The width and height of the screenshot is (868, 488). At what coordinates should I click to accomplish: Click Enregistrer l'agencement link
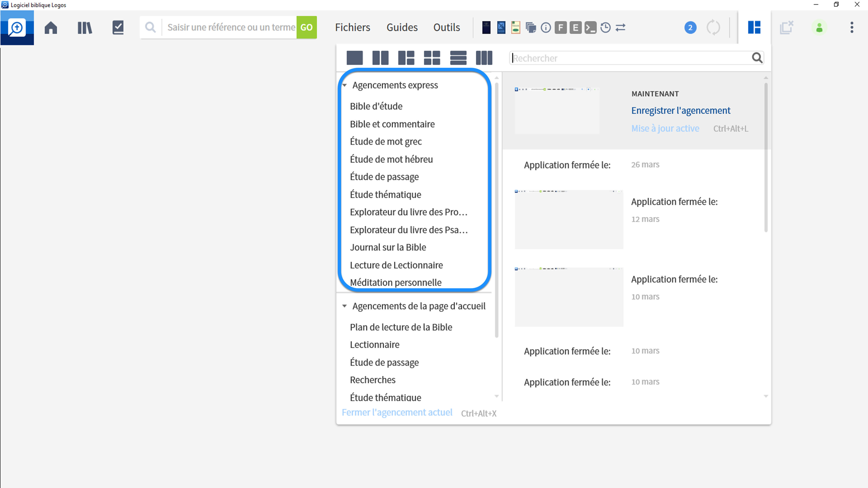tap(681, 110)
